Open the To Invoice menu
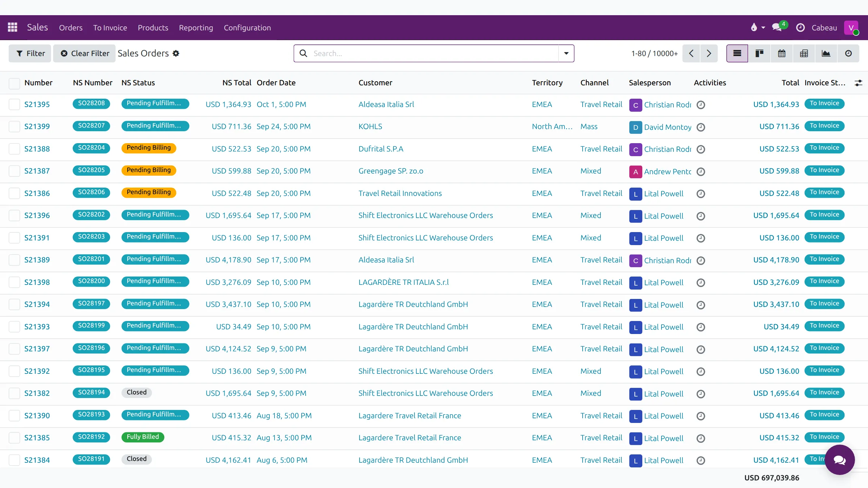Image resolution: width=868 pixels, height=488 pixels. [110, 27]
